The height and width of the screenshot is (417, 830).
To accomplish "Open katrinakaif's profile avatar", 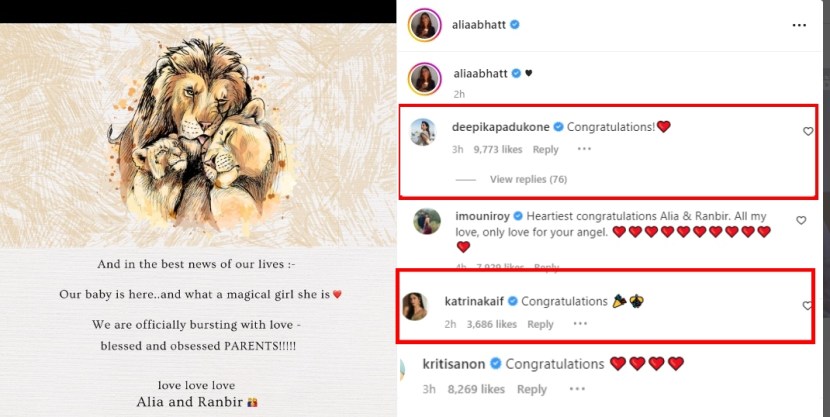I will [x=415, y=306].
